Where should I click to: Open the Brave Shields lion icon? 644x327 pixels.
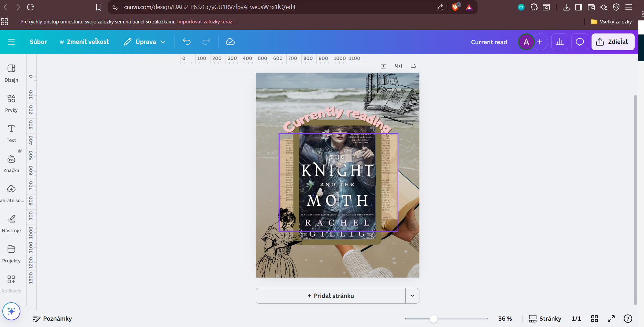[x=455, y=7]
